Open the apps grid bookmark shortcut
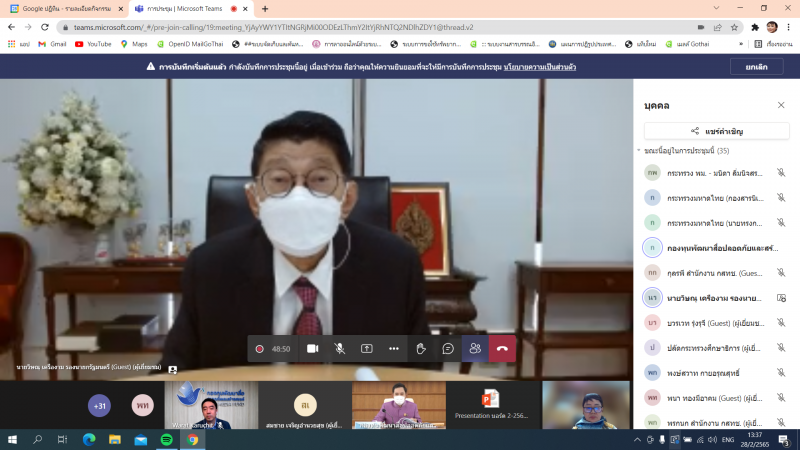The width and height of the screenshot is (800, 450). point(18,44)
